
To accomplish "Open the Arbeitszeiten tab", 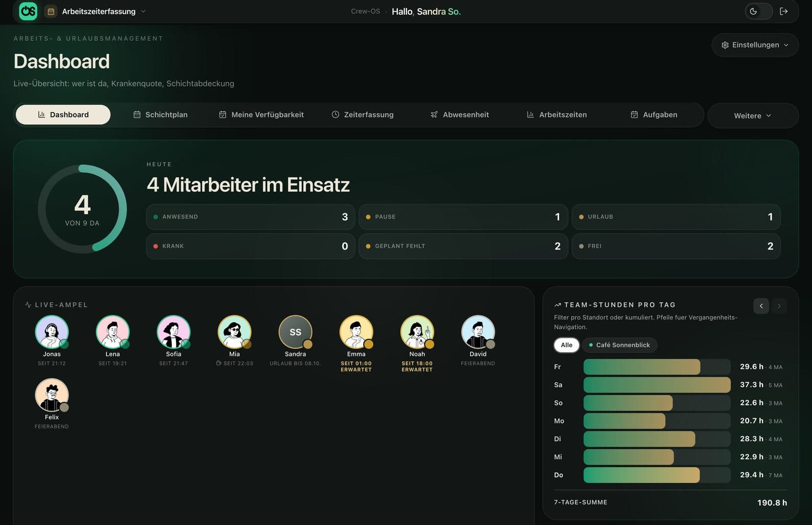I will click(x=557, y=115).
